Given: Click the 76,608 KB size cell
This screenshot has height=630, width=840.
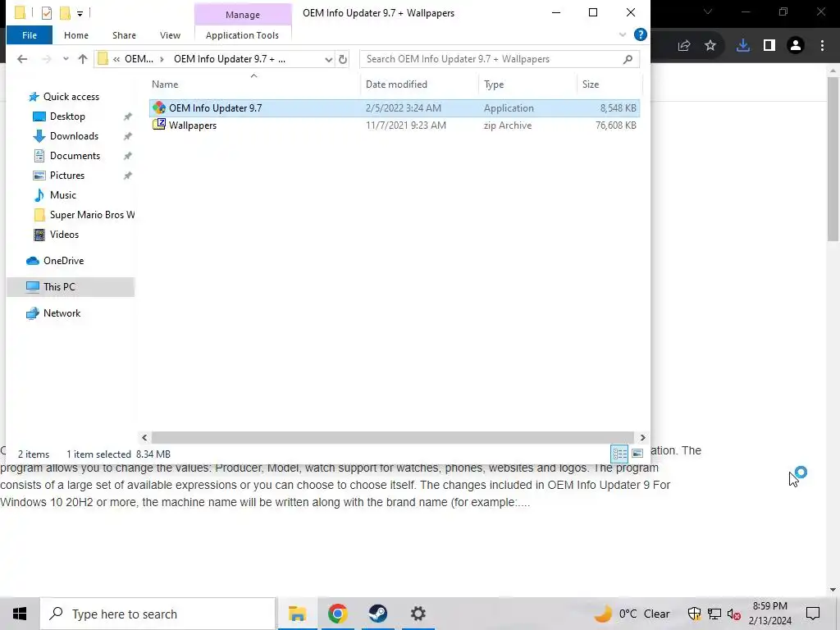Looking at the screenshot, I should pos(615,126).
